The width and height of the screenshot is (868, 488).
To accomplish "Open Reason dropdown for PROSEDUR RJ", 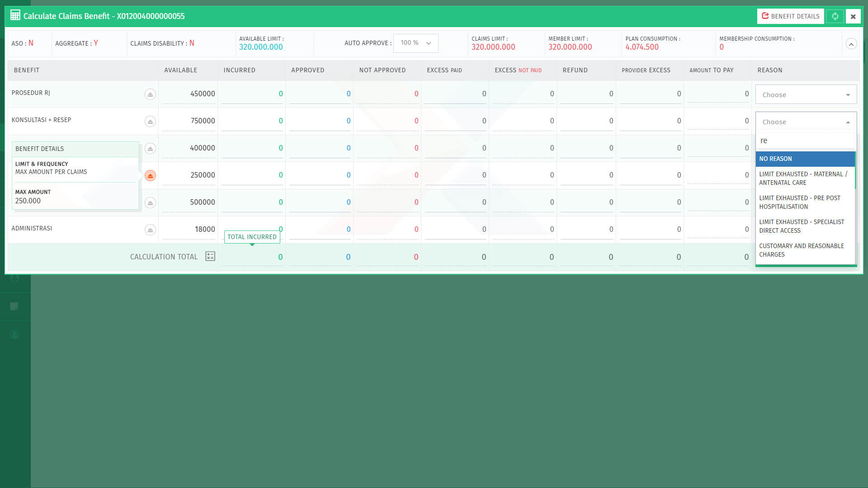I will coord(806,94).
